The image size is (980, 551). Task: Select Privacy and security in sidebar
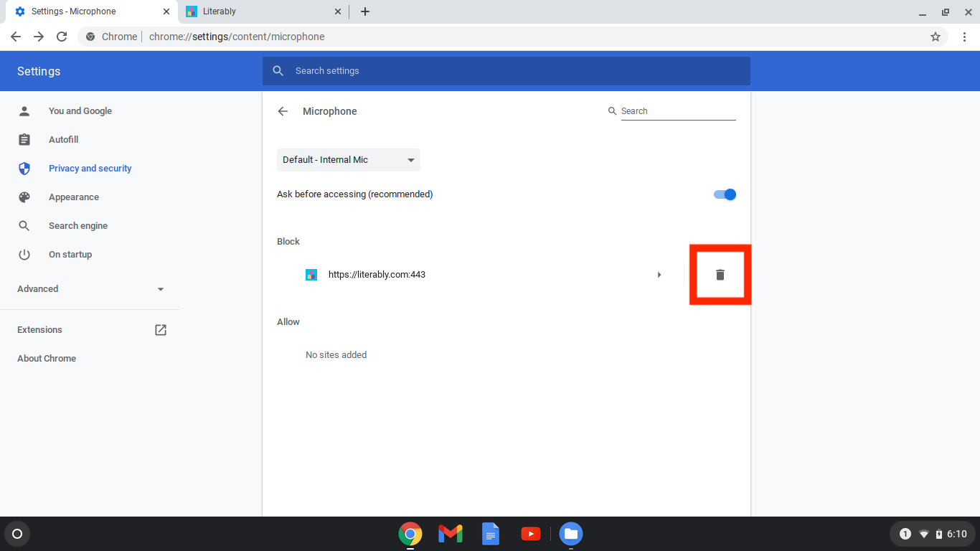pyautogui.click(x=90, y=169)
